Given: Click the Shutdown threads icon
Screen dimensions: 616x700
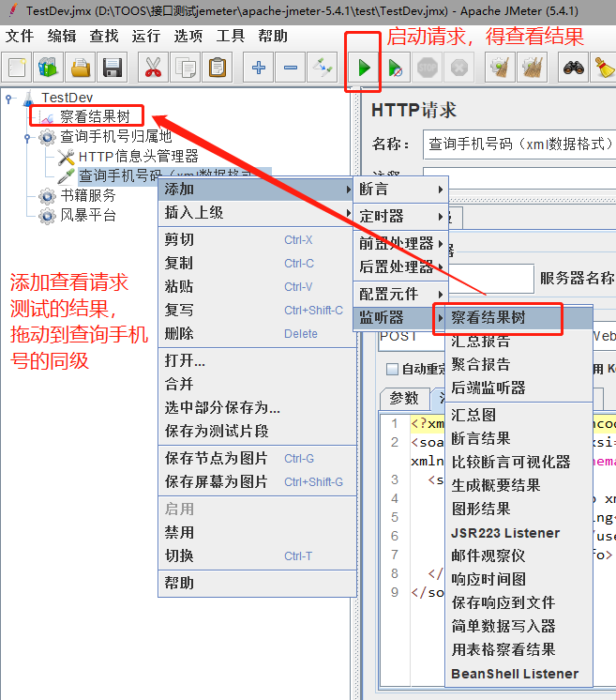Looking at the screenshot, I should 459,68.
